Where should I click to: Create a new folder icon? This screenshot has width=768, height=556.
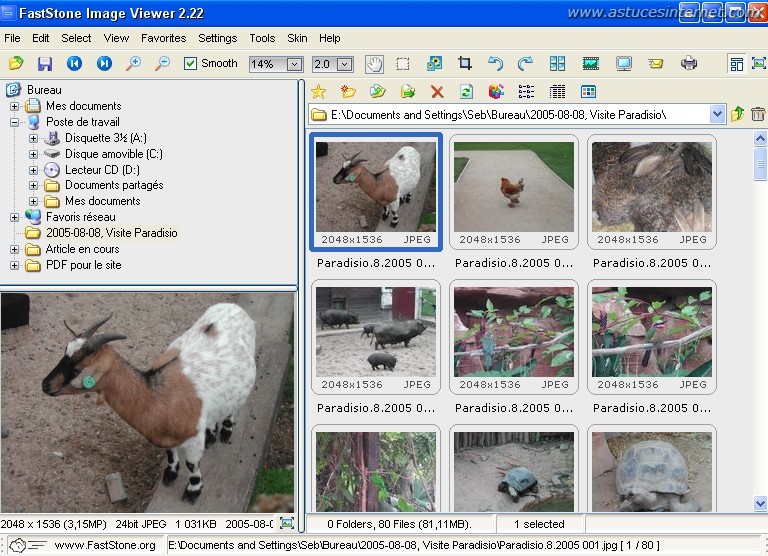point(348,92)
